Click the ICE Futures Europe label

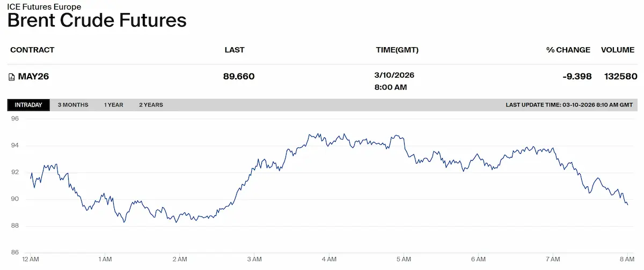(44, 7)
